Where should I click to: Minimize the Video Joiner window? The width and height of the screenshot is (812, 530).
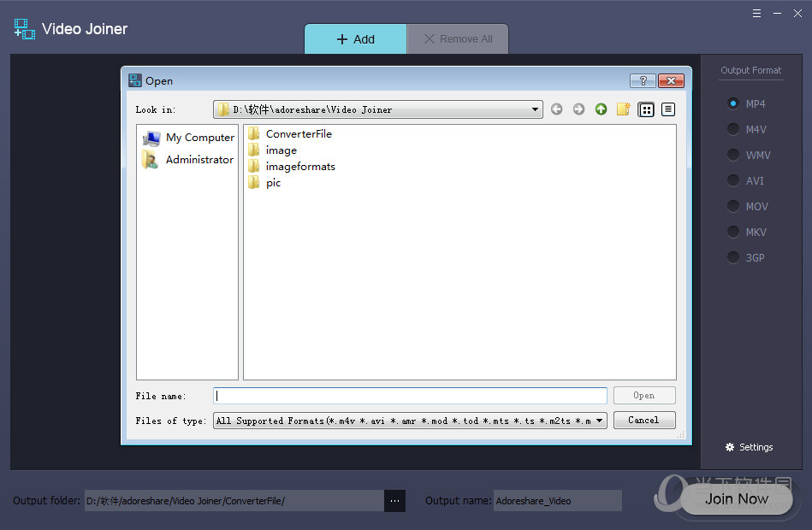coord(777,14)
